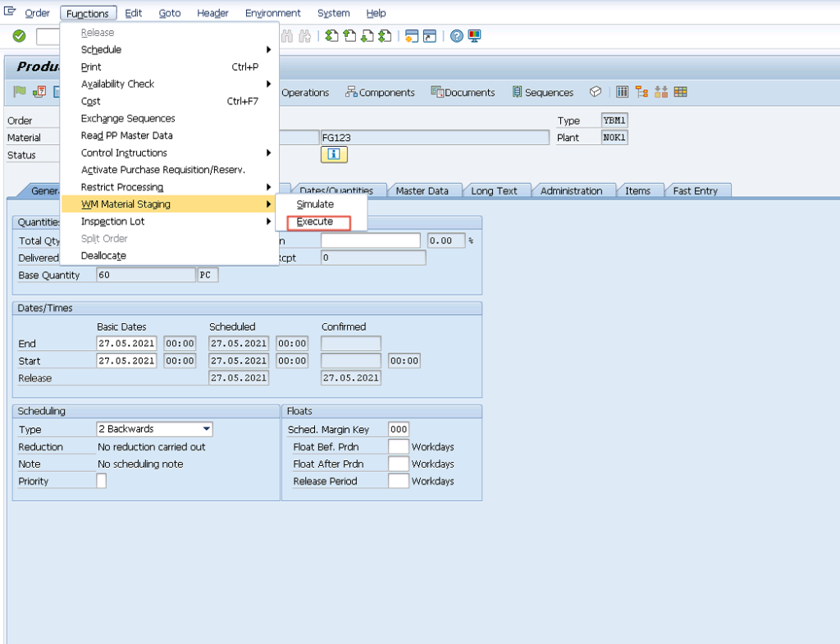Open a new SAP session icon
Image resolution: width=840 pixels, height=644 pixels.
point(411,36)
